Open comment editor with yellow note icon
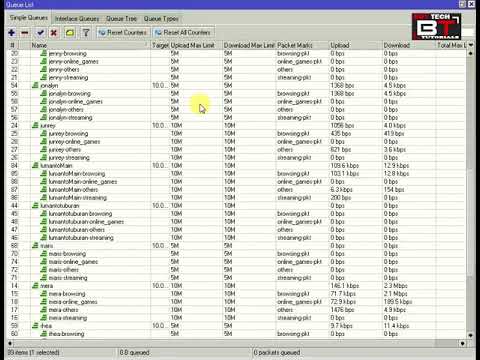Viewport: 480px width, 360px height. tap(70, 33)
